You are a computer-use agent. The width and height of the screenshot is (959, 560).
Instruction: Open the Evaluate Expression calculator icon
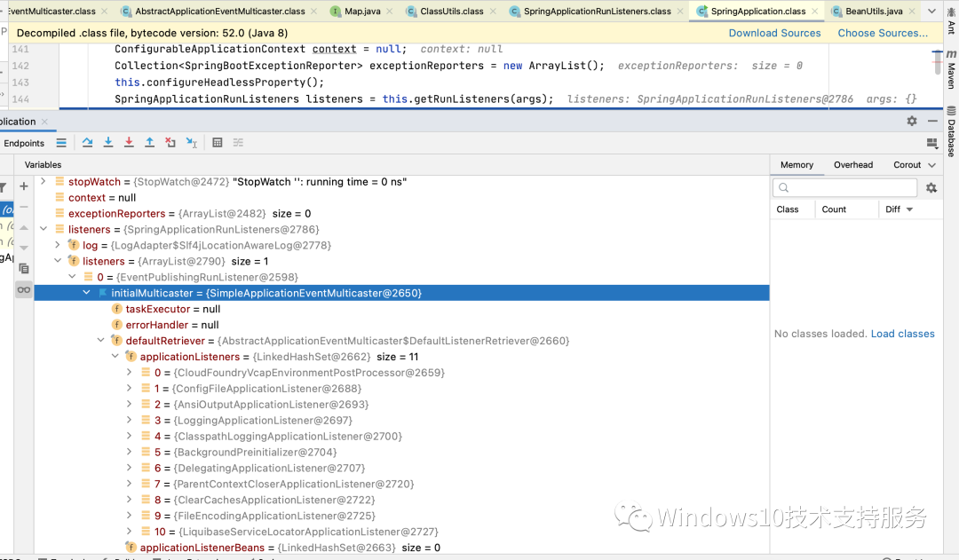pyautogui.click(x=218, y=143)
